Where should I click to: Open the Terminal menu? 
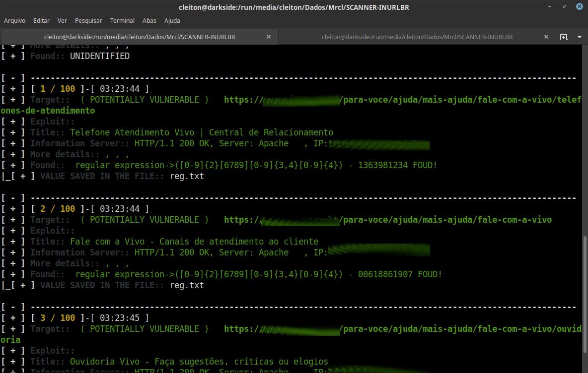click(122, 20)
